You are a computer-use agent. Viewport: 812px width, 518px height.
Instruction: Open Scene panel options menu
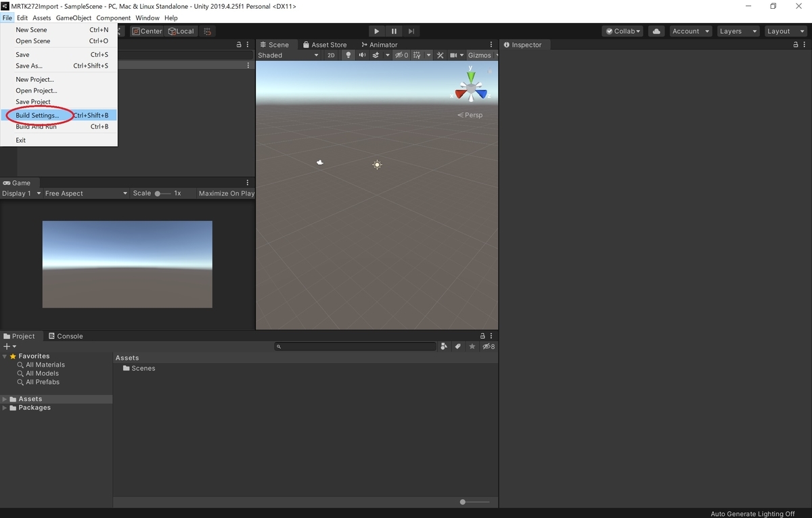click(492, 45)
